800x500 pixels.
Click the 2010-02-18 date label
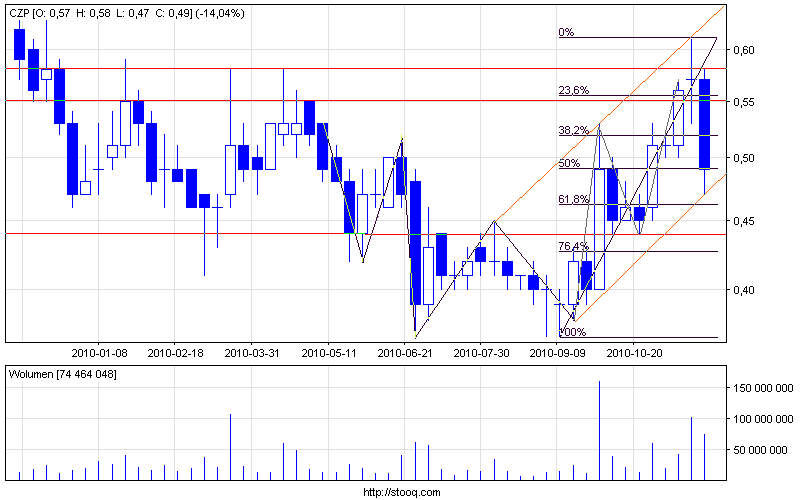tap(175, 353)
